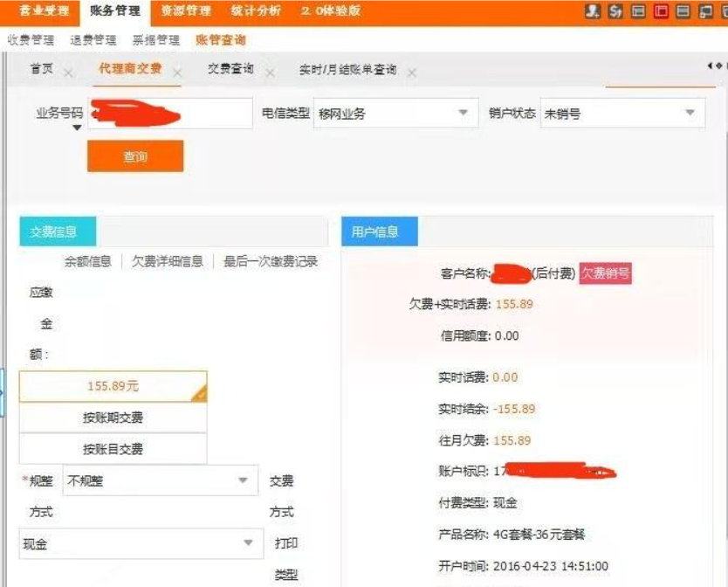Click the horizontal split layout icon
The width and height of the screenshot is (728, 587).
683,11
